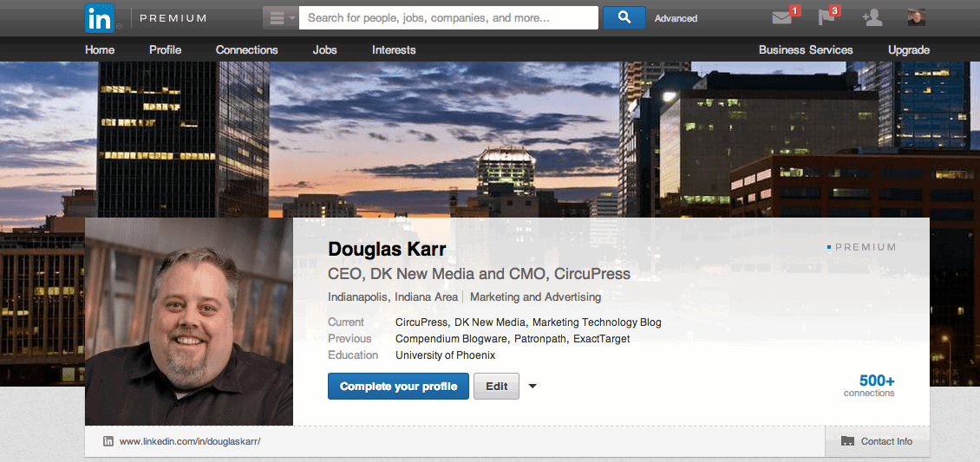This screenshot has width=980, height=462.
Task: Open the notifications flag icon
Action: pyautogui.click(x=826, y=18)
